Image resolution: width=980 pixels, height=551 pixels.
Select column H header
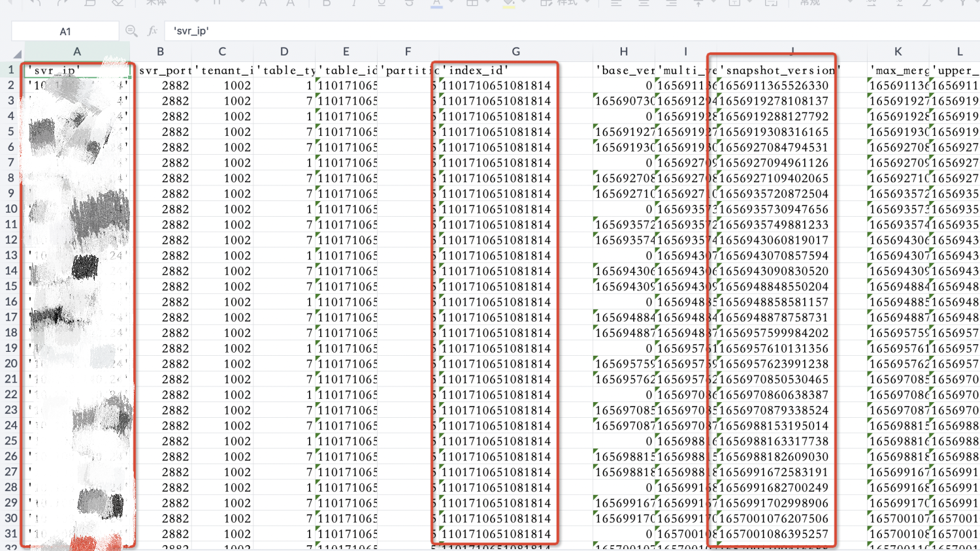[x=624, y=52]
